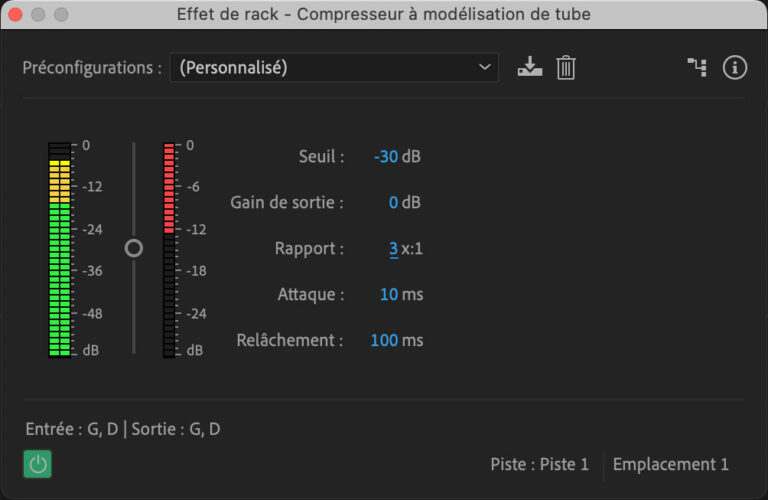Toggle the green effect power button
Screen dimensions: 768x500
pyautogui.click(x=38, y=464)
